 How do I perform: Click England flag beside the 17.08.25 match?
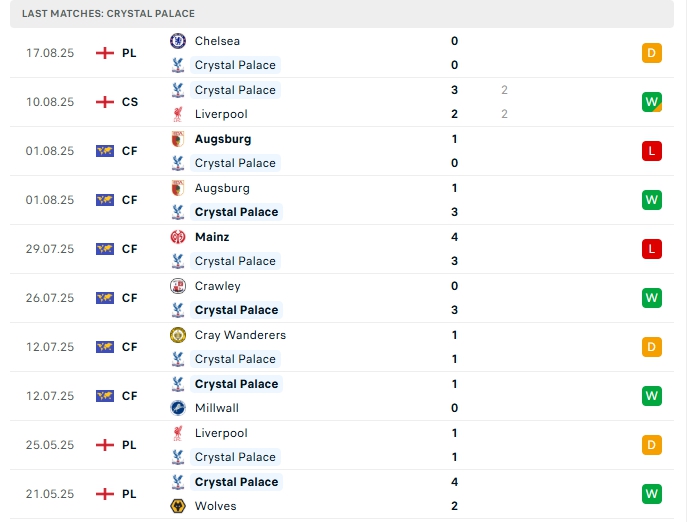pos(105,53)
